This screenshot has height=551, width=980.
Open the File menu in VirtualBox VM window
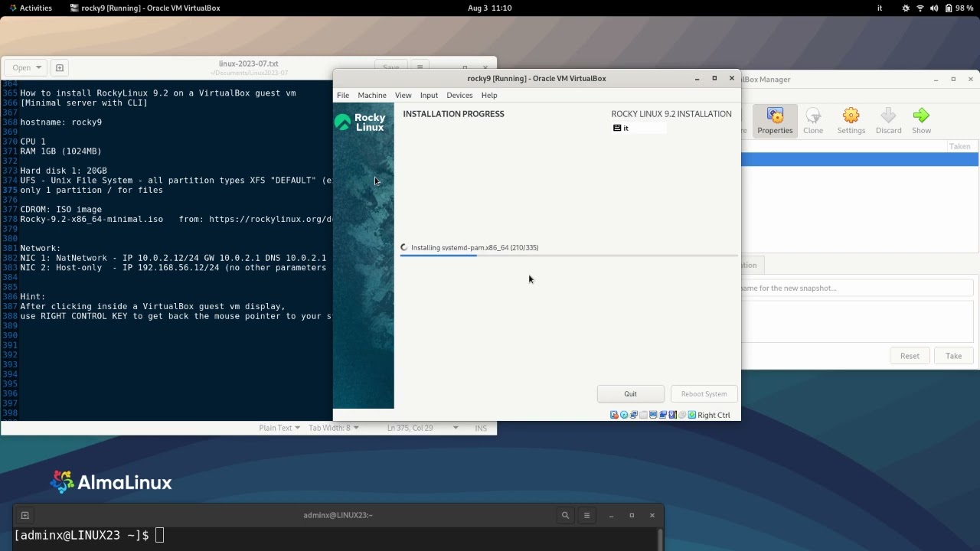343,95
